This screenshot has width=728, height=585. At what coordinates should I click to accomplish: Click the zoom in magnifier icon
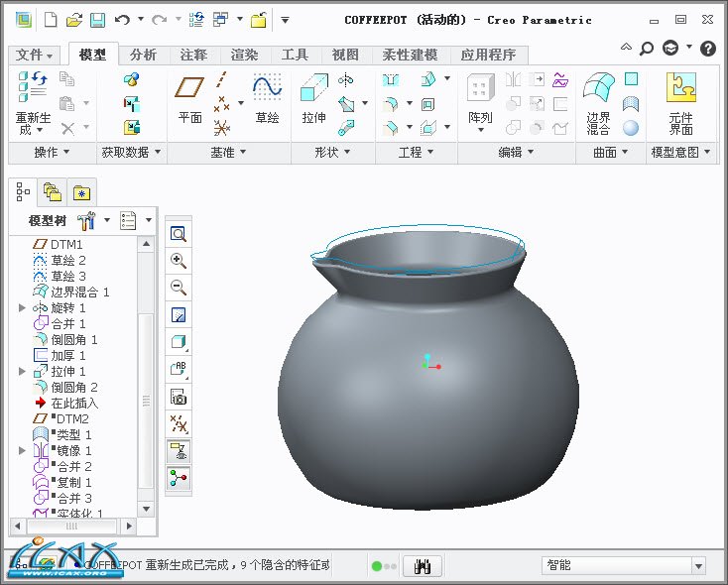[179, 261]
